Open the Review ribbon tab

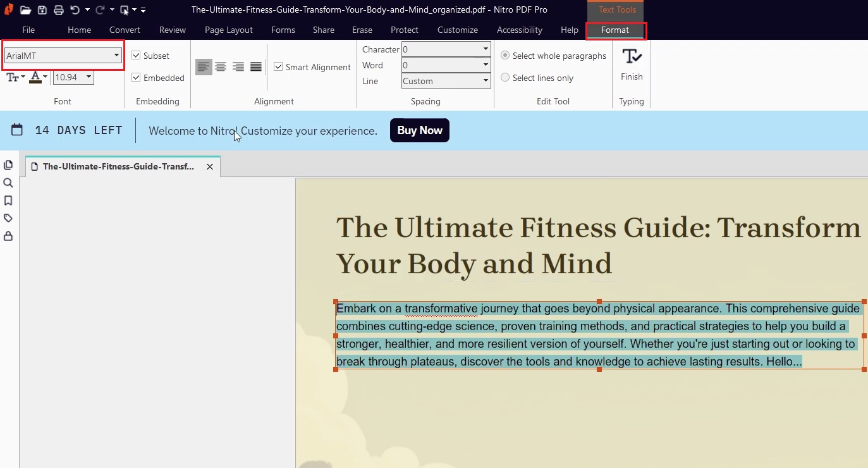(x=173, y=30)
